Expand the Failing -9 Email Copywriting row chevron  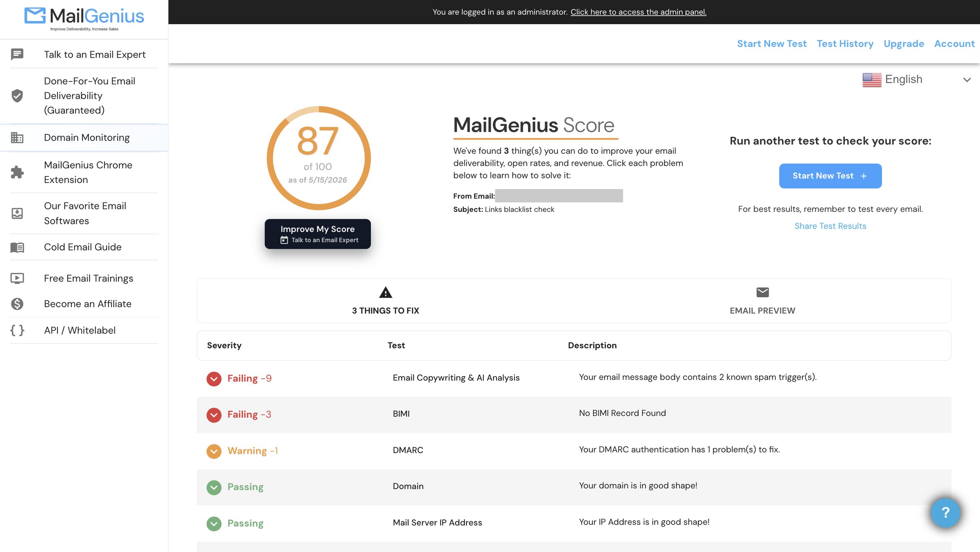pyautogui.click(x=214, y=379)
